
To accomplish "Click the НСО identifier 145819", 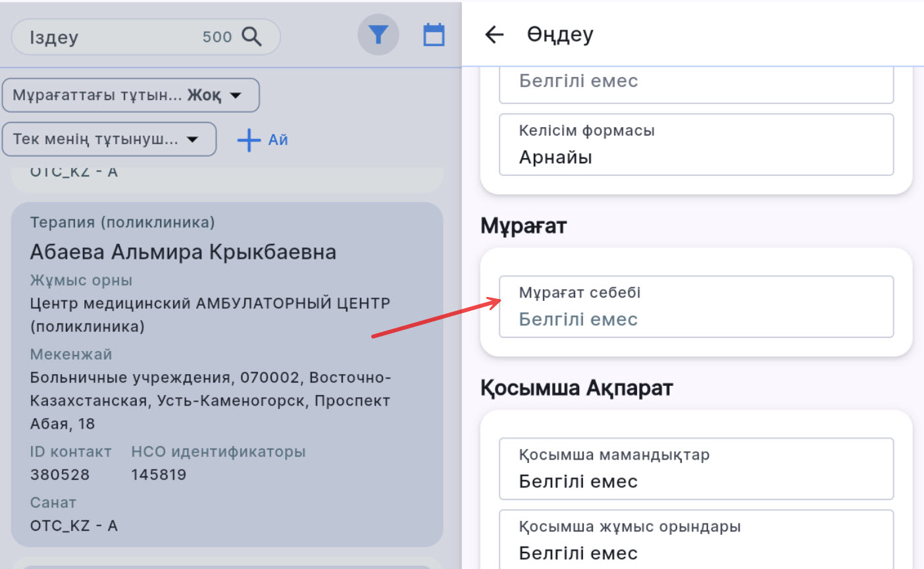I will pyautogui.click(x=159, y=474).
